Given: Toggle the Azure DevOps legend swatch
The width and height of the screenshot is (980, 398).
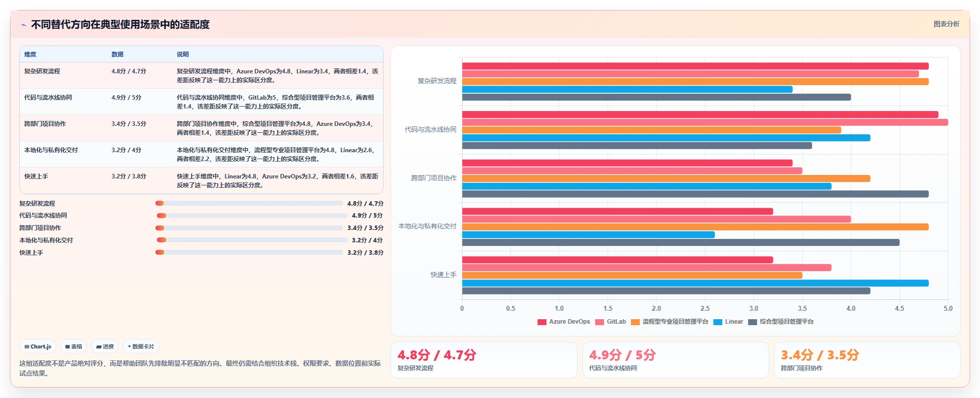Looking at the screenshot, I should (542, 322).
